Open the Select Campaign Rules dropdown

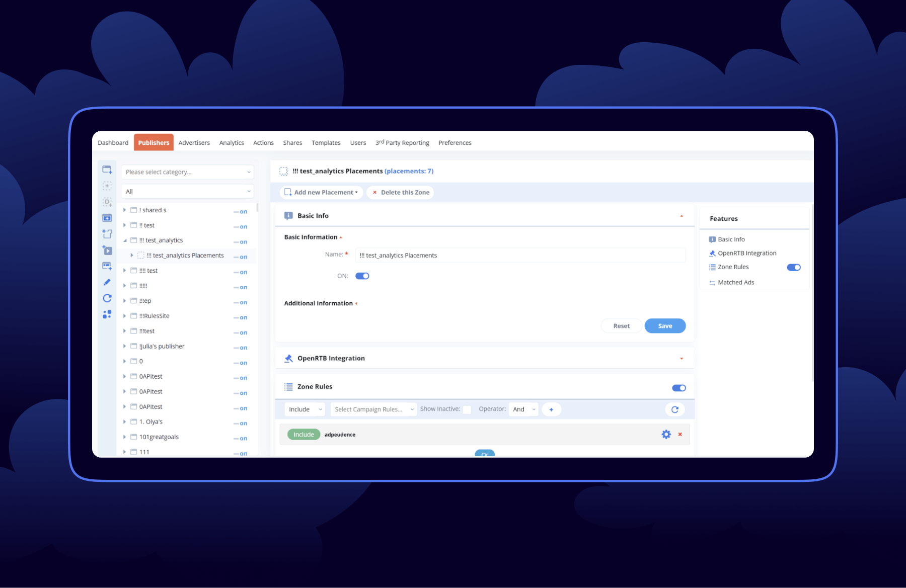(373, 409)
